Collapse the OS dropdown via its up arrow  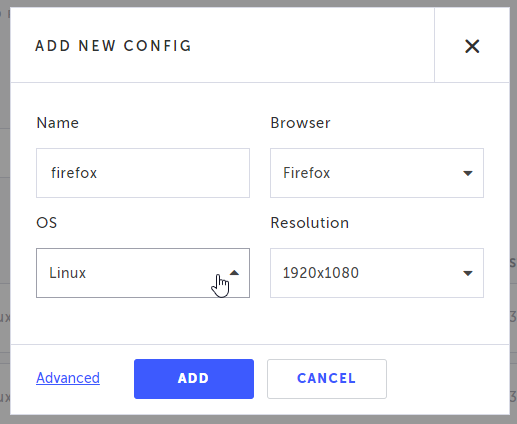(x=234, y=273)
